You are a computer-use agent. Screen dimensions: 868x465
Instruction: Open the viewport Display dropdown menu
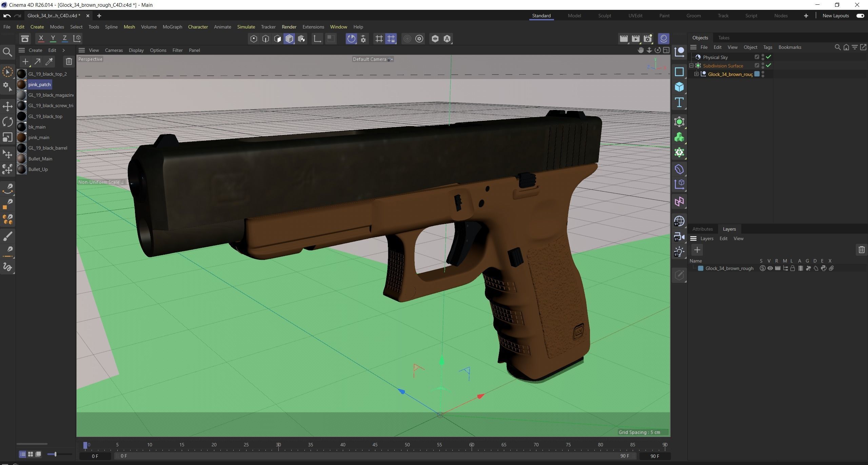[136, 50]
